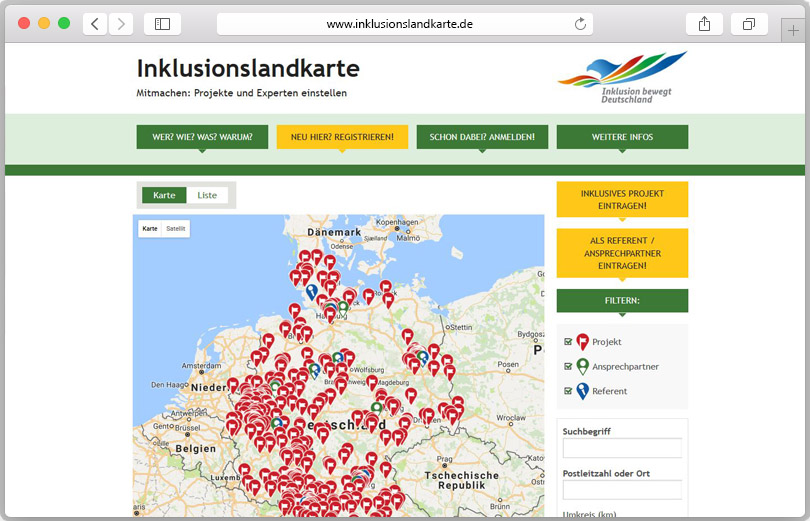Focus the Suchbegriff input field
810x521 pixels.
[622, 448]
